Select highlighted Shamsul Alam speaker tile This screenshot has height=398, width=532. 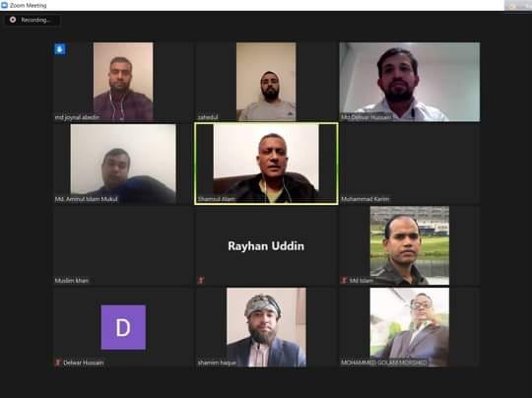tap(266, 164)
